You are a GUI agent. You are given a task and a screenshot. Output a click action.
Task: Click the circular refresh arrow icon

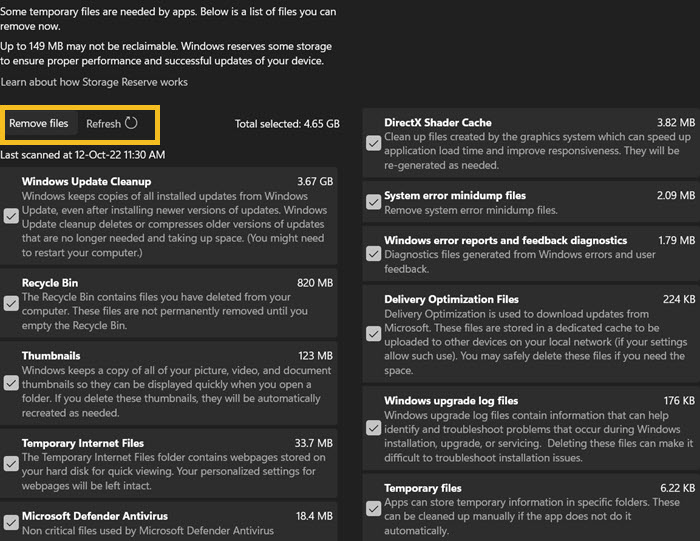coord(131,124)
